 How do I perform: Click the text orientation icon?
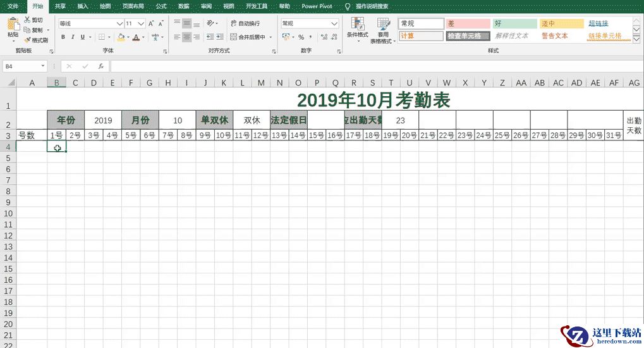point(210,23)
